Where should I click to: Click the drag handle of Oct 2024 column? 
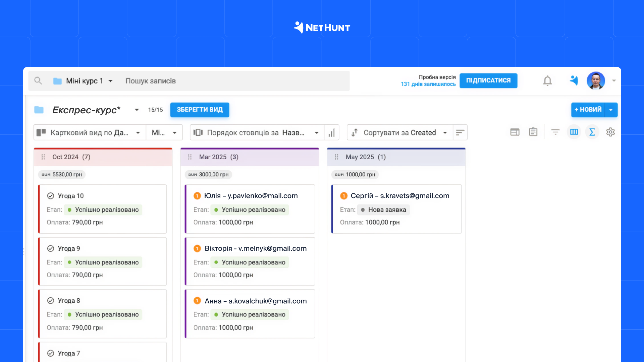43,157
